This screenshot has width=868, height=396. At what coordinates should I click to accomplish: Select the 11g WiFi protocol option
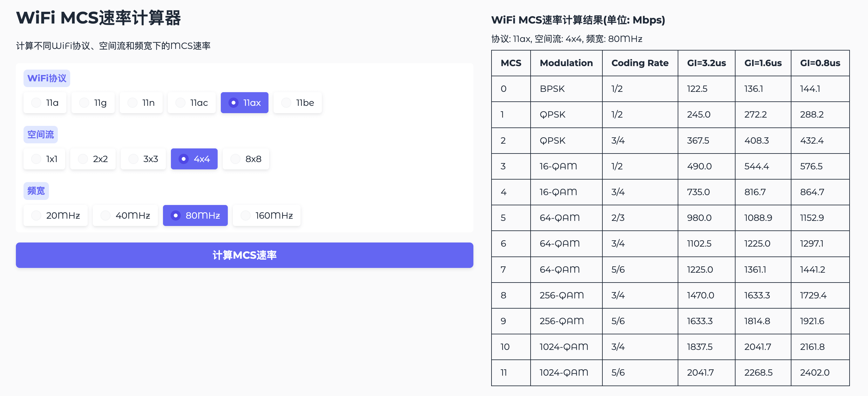pos(93,102)
